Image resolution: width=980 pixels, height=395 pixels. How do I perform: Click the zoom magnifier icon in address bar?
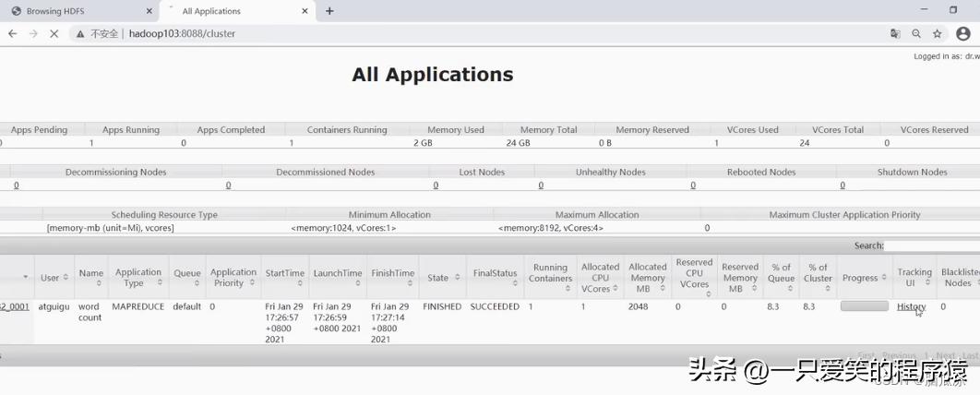pyautogui.click(x=916, y=33)
